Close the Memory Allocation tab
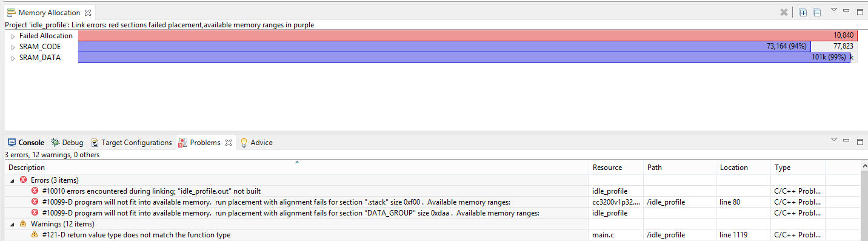The width and height of the screenshot is (868, 241). [x=88, y=12]
